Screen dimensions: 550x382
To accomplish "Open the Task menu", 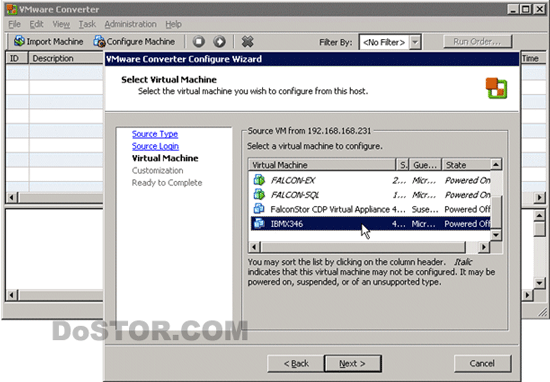I will (87, 24).
